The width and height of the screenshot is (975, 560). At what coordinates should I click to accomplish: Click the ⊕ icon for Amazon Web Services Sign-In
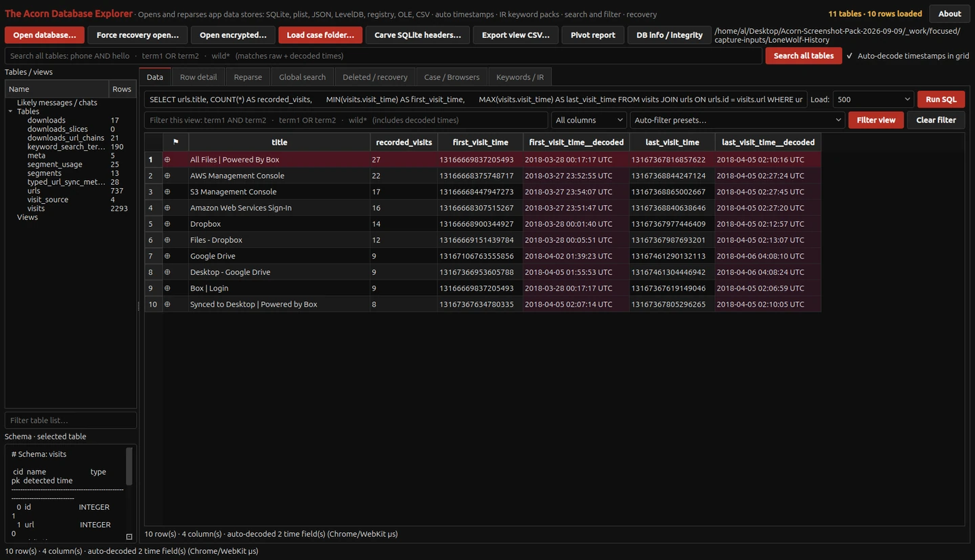167,208
